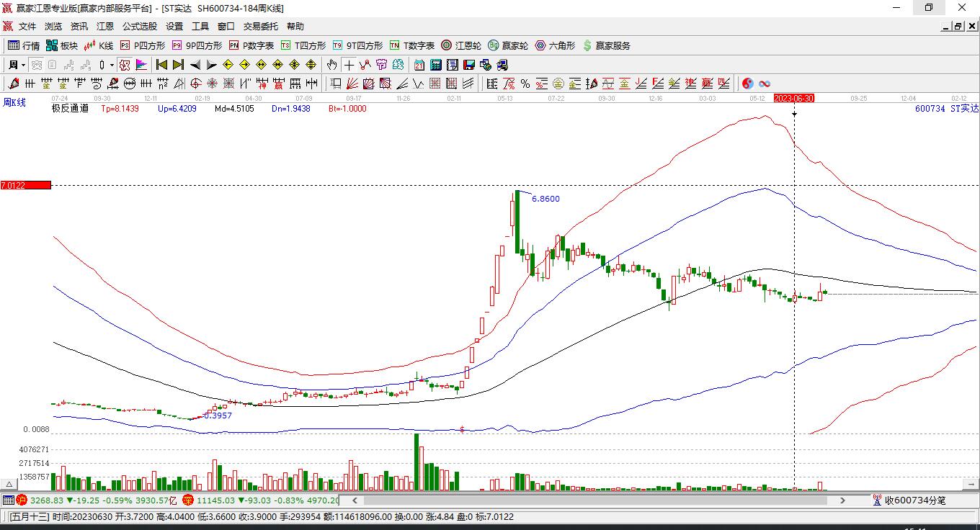Jump to the last bar of the chart
Image resolution: width=980 pixels, height=530 pixels.
(x=178, y=65)
